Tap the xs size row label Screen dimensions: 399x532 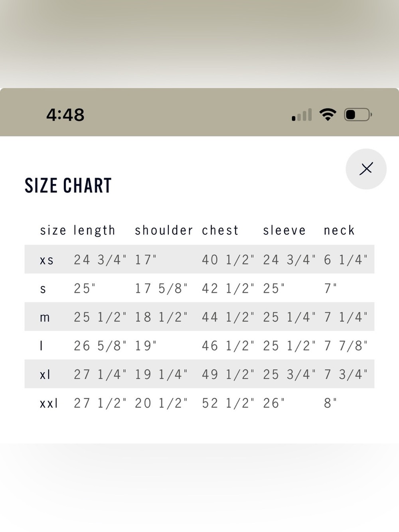click(47, 260)
